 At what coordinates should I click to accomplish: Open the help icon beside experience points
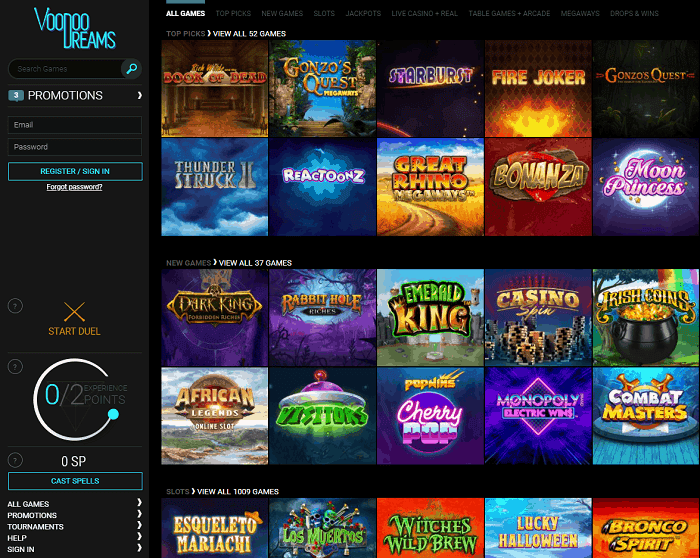(15, 367)
